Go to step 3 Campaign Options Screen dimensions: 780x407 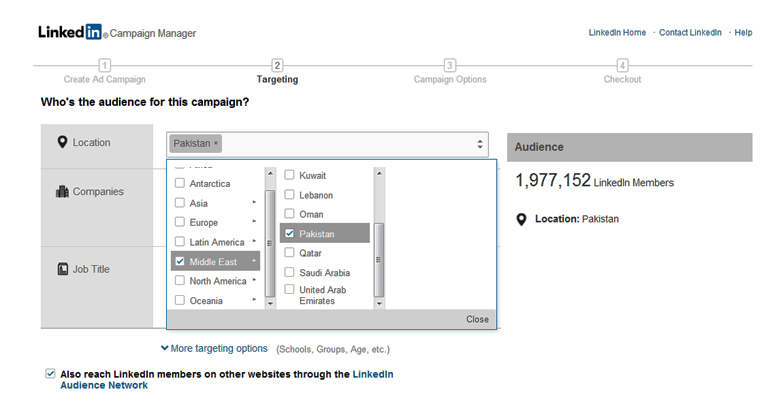pyautogui.click(x=450, y=72)
